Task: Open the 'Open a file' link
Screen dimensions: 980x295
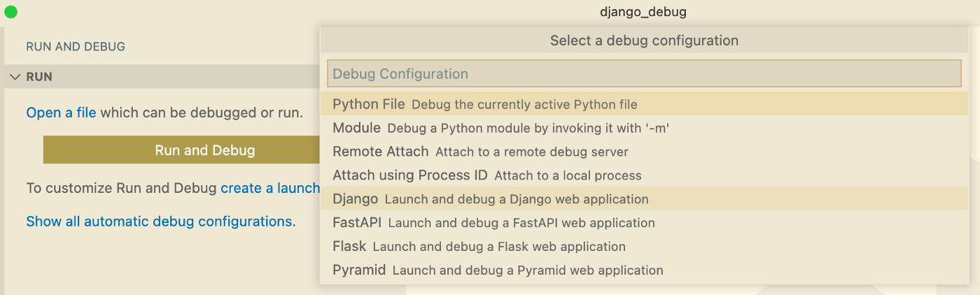Action: tap(61, 112)
